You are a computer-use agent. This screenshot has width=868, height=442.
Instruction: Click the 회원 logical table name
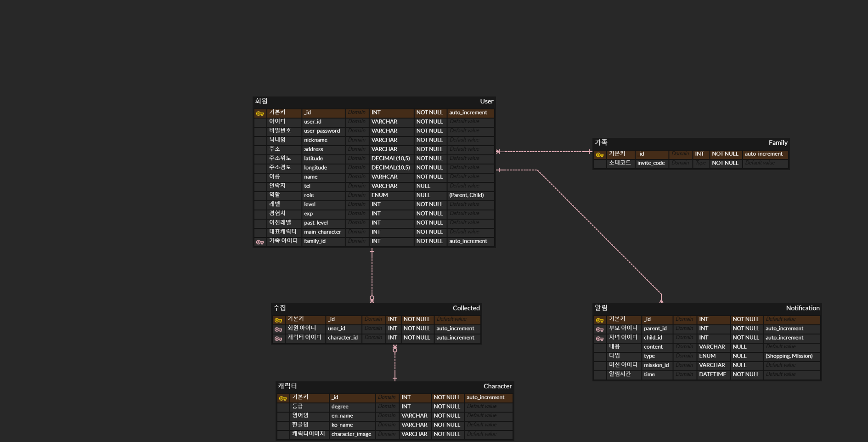click(x=261, y=101)
